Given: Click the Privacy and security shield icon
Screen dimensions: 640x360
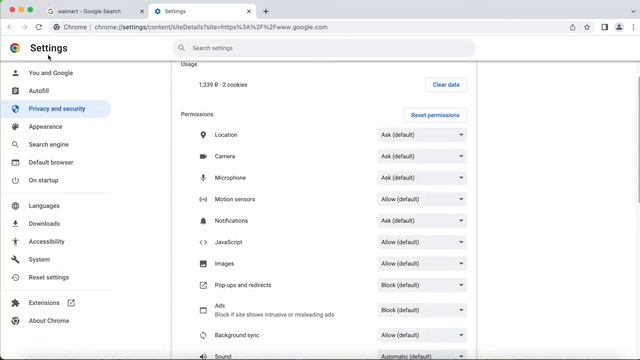Looking at the screenshot, I should 16,109.
